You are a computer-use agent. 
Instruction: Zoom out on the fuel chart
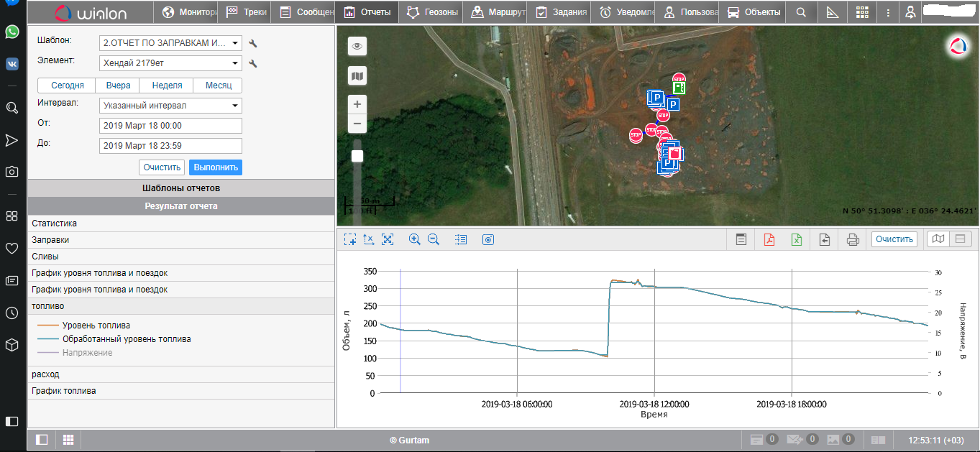pos(434,240)
